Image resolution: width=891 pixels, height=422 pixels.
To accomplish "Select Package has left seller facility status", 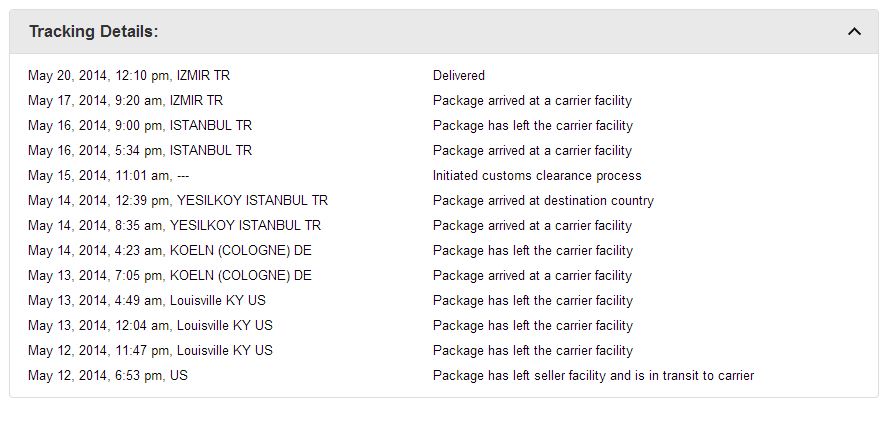I will tap(593, 375).
